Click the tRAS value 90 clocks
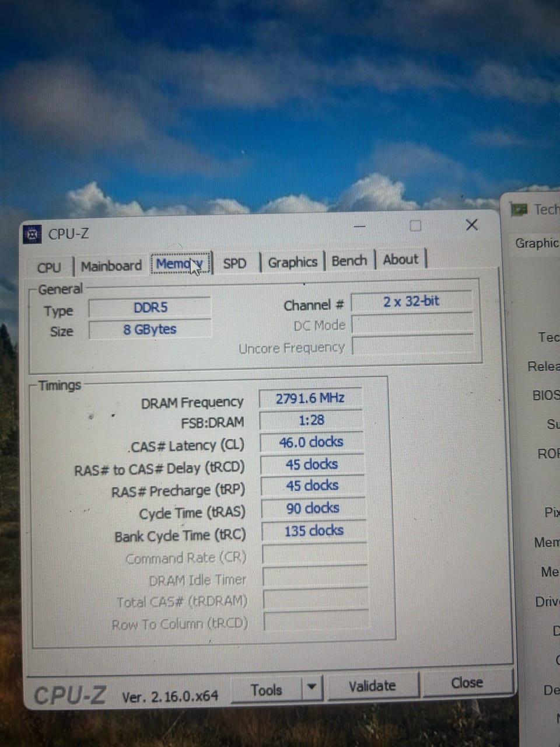 coord(313,508)
